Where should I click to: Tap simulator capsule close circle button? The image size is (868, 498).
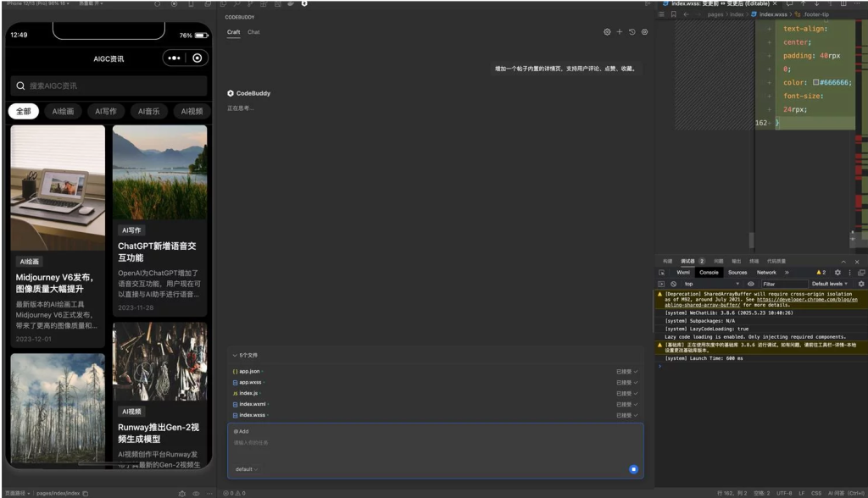[197, 58]
